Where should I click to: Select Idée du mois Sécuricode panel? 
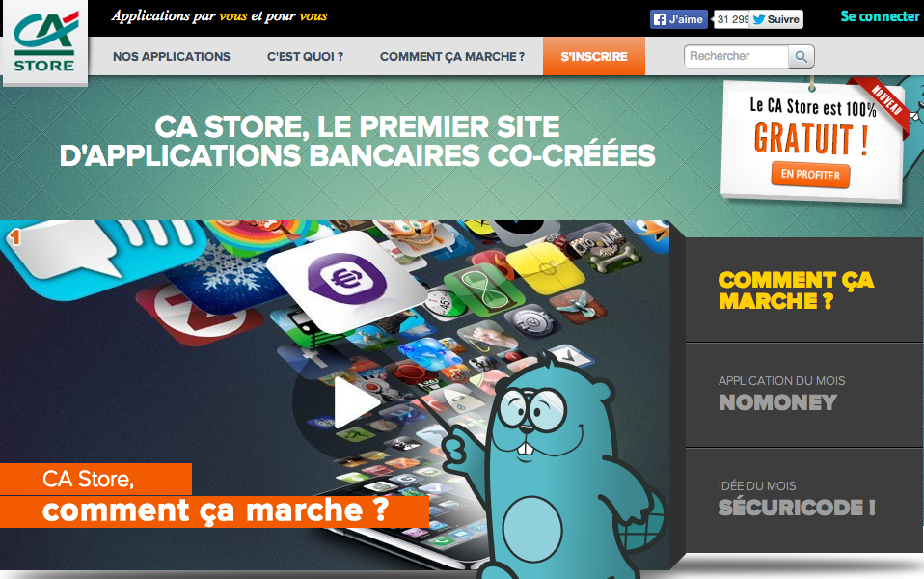tap(804, 500)
